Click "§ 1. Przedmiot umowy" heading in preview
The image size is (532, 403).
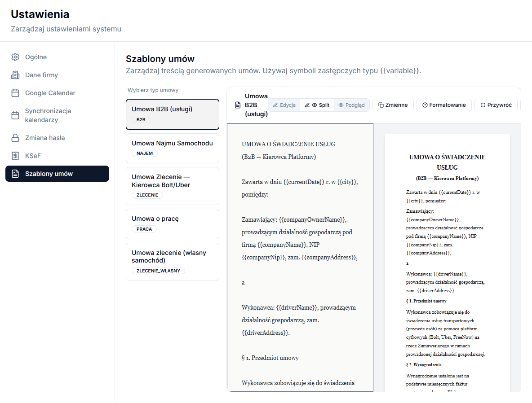(426, 301)
